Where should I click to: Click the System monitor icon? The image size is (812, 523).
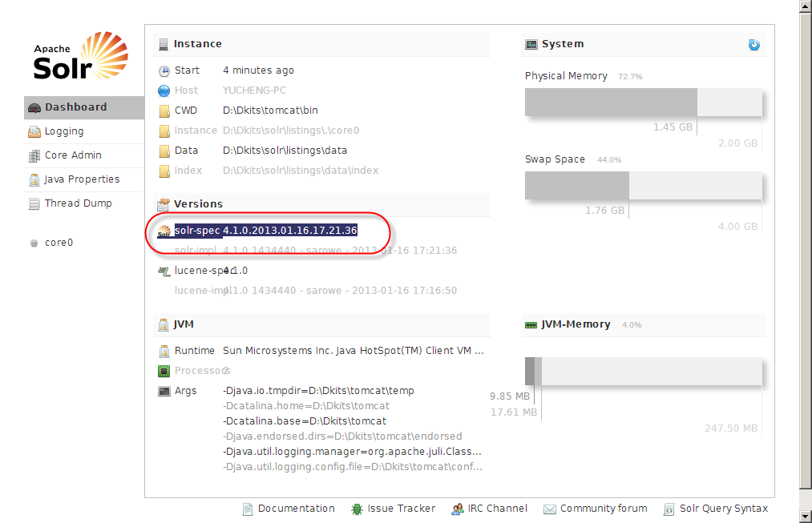531,45
